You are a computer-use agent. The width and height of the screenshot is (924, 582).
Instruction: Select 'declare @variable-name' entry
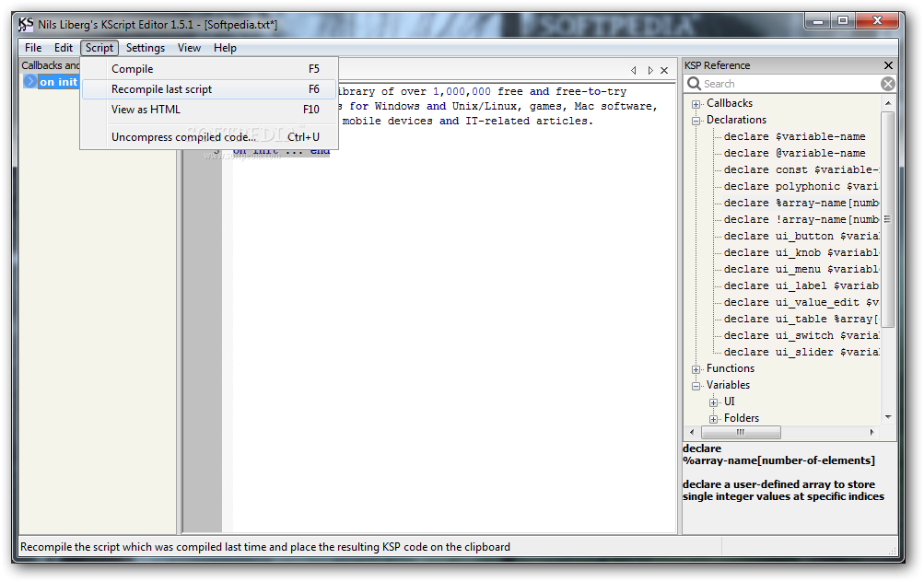tap(794, 153)
